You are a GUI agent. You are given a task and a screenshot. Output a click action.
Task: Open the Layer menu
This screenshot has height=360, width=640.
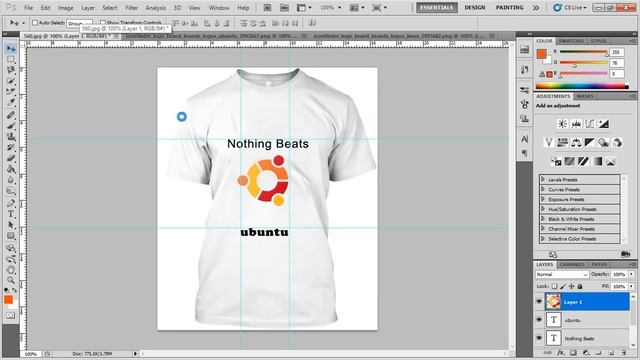point(88,8)
